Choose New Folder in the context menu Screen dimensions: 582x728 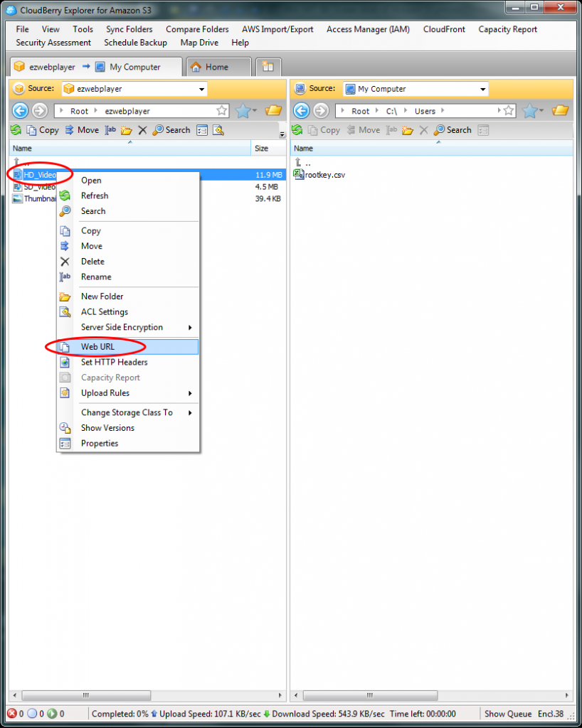[128, 296]
